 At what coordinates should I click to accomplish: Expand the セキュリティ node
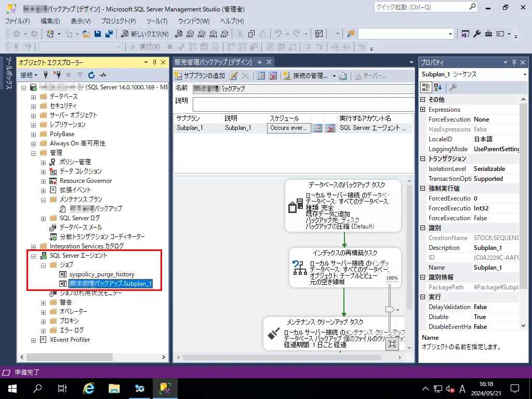(x=33, y=106)
